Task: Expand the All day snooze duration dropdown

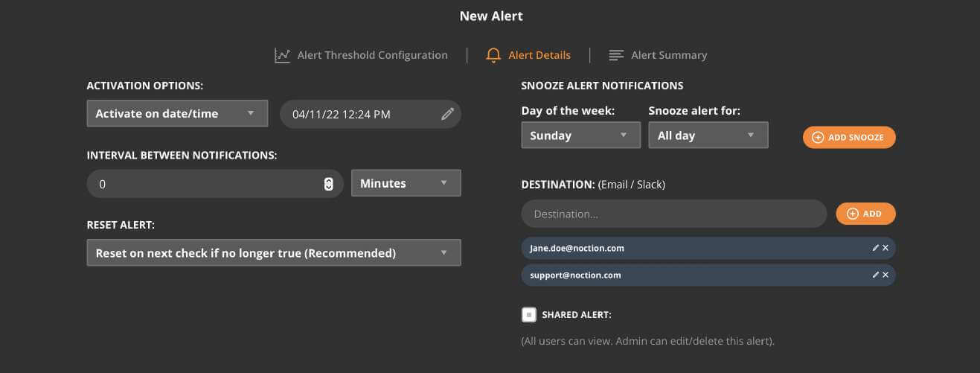Action: tap(708, 136)
